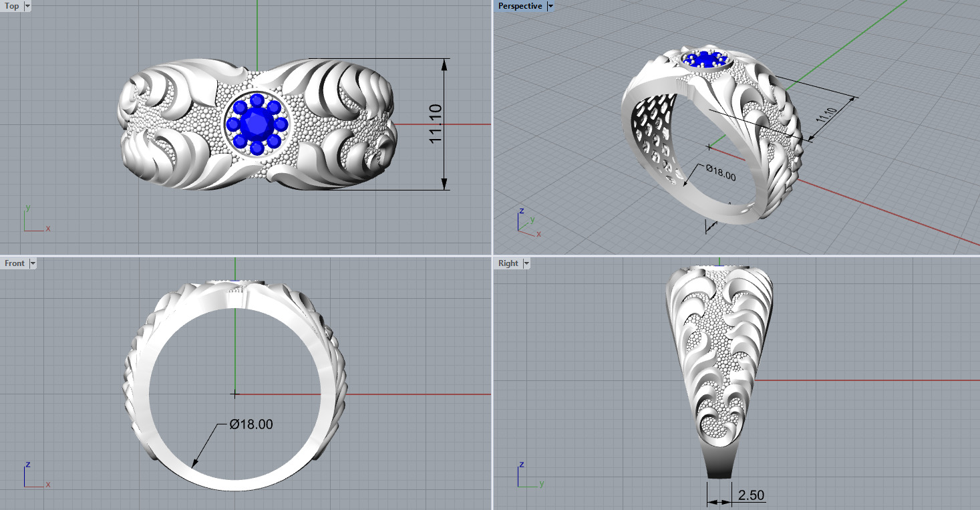Click the axis icon in Front viewport corner
This screenshot has width=980, height=510.
36,474
